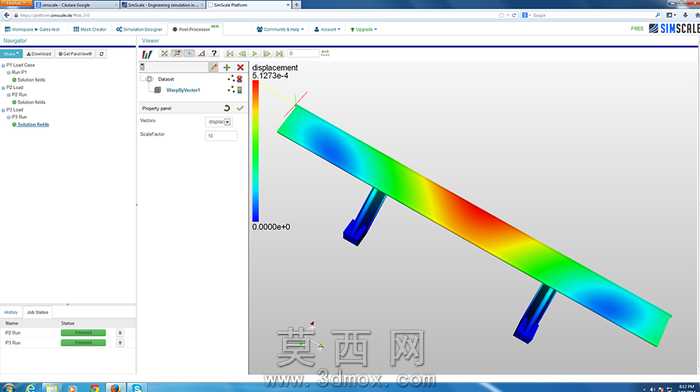The width and height of the screenshot is (700, 392).
Task: Switch to the Job Status tab
Action: (38, 313)
